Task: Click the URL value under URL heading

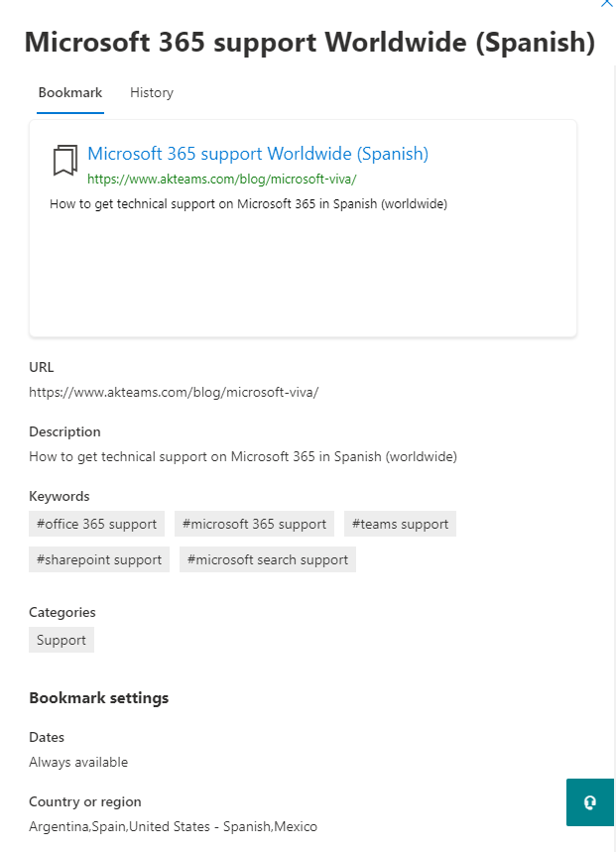Action: [174, 393]
